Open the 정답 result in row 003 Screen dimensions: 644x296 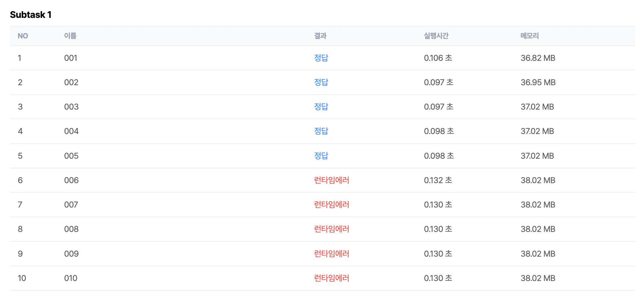[321, 107]
